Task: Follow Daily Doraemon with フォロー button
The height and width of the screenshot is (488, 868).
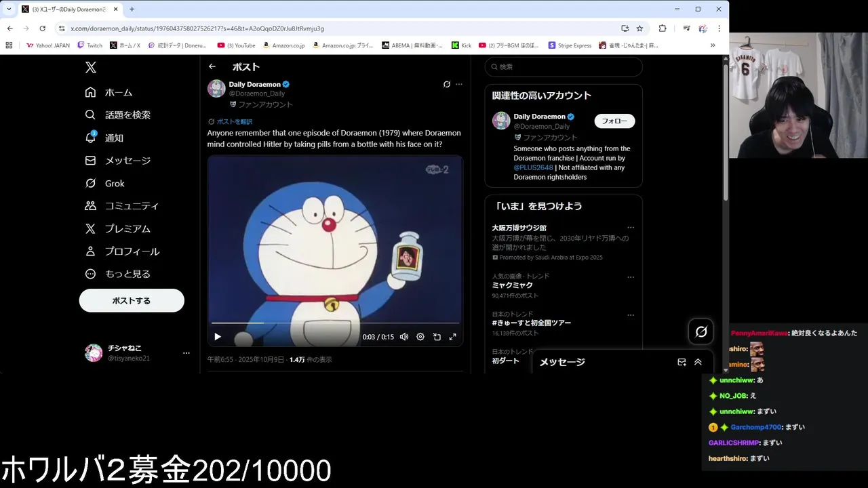Action: point(614,121)
